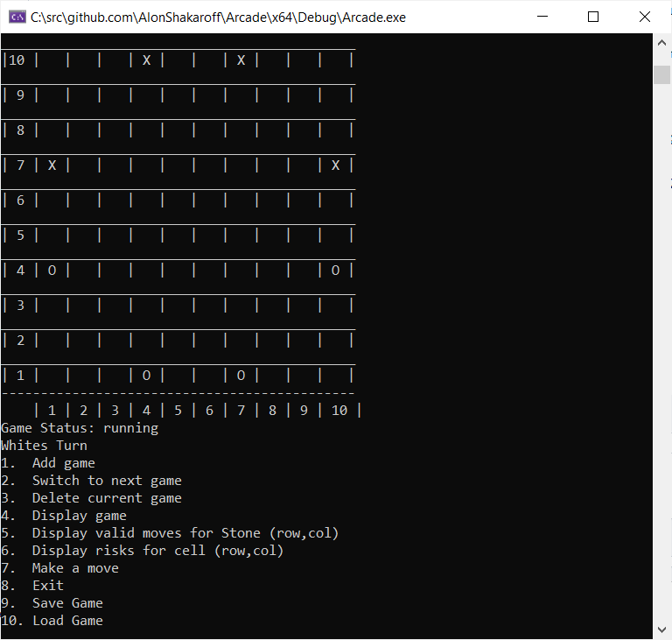Click 'Display risks for cell' line
The height and width of the screenshot is (640, 672).
point(143,551)
